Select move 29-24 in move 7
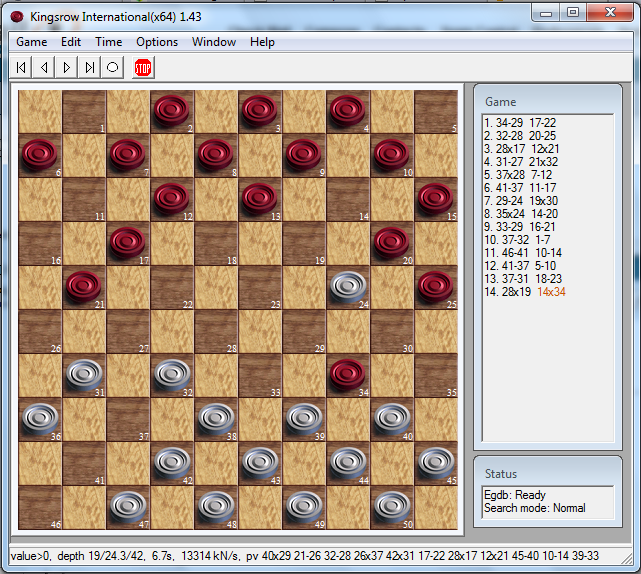 [x=509, y=201]
